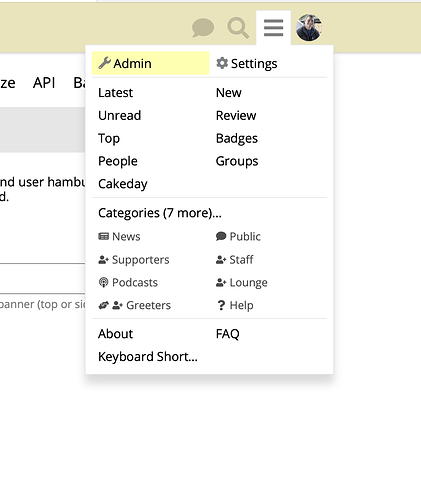Open the Lounge category
Image resolution: width=421 pixels, height=500 pixels.
[x=241, y=283]
